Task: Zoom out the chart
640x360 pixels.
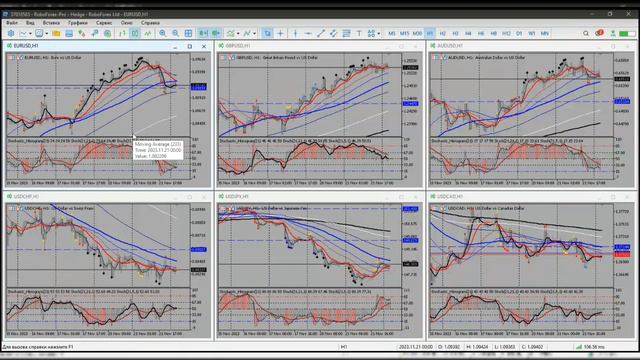Action: [x=176, y=33]
